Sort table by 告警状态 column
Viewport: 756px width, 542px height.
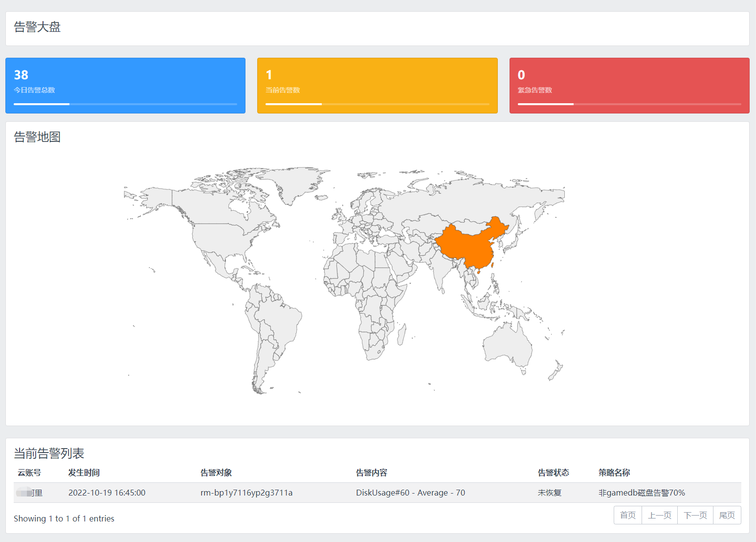tap(554, 473)
